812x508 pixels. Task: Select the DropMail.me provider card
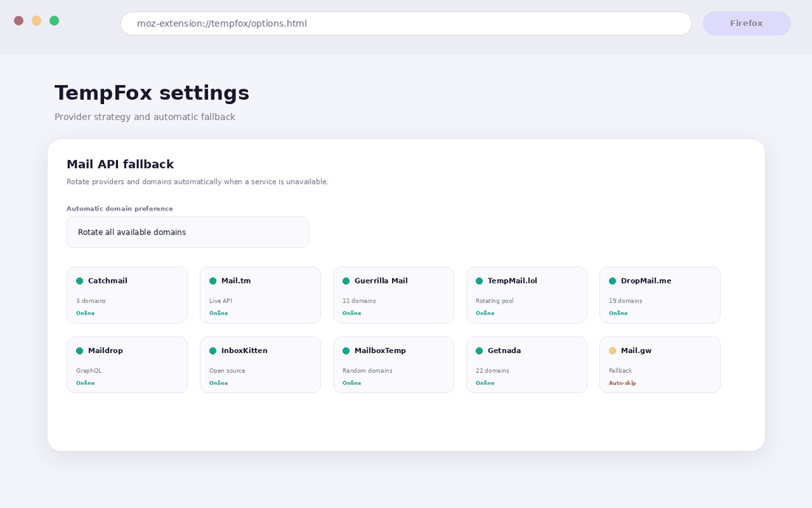pyautogui.click(x=660, y=295)
